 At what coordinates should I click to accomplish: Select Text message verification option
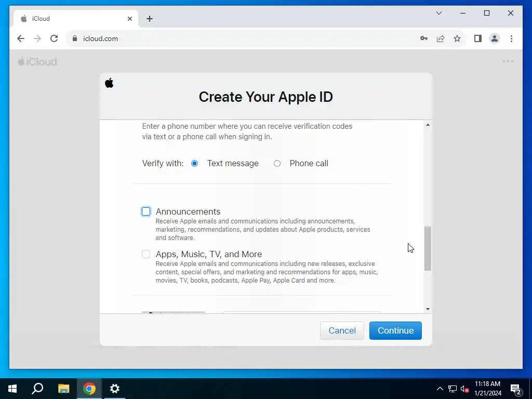pos(194,164)
